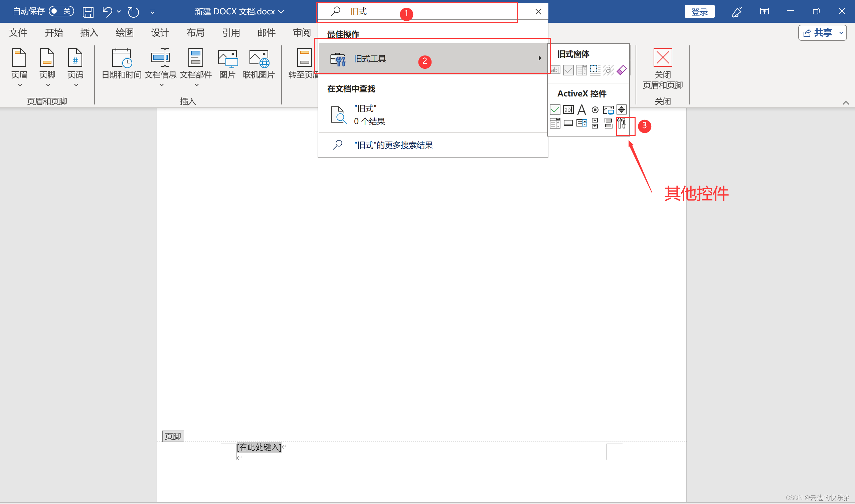Click the purple eraser reset fields icon
855x504 pixels.
[622, 70]
